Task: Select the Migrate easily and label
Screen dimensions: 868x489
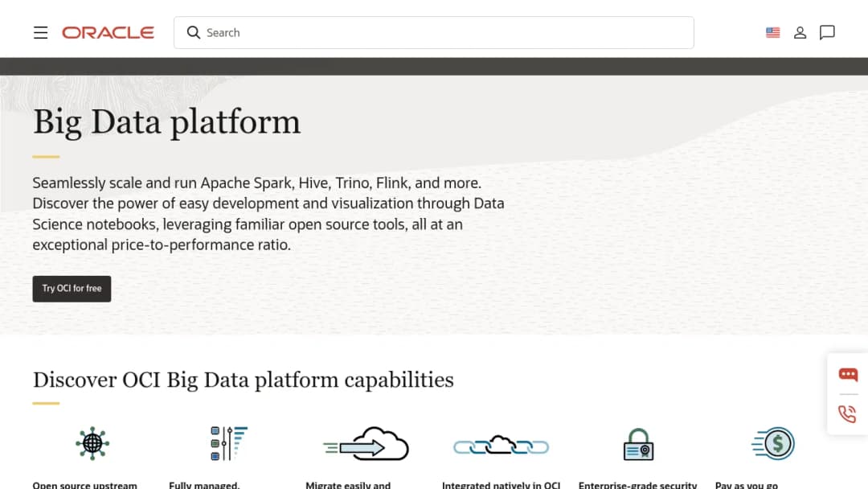Action: [x=348, y=485]
